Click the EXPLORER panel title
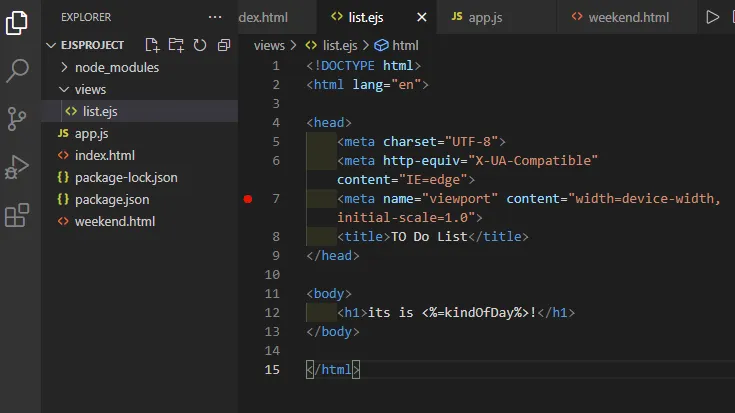 tap(86, 17)
